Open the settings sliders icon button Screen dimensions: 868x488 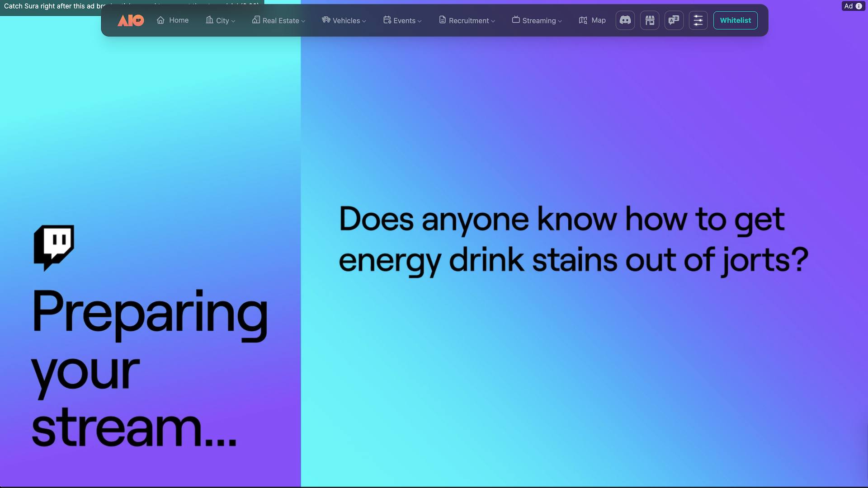698,20
